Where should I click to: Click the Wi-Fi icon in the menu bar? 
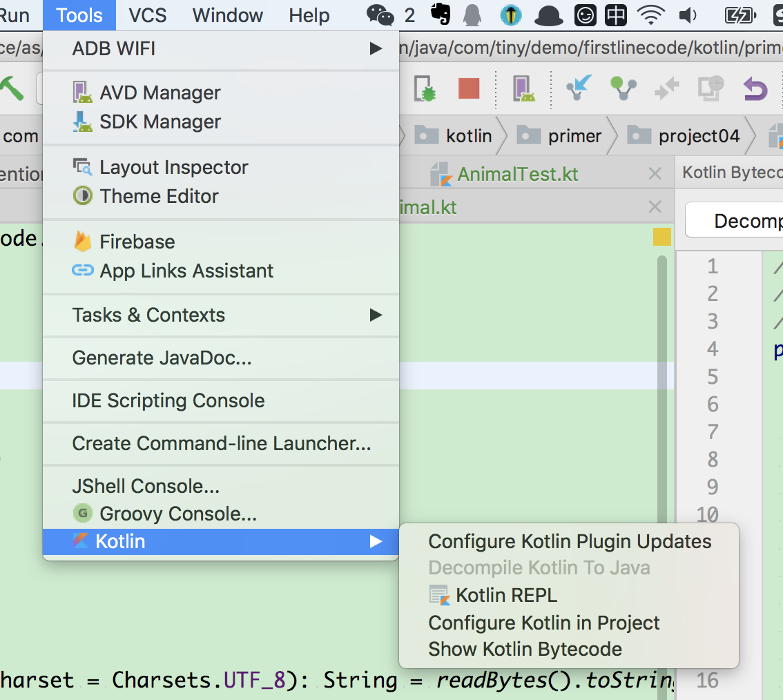click(650, 14)
